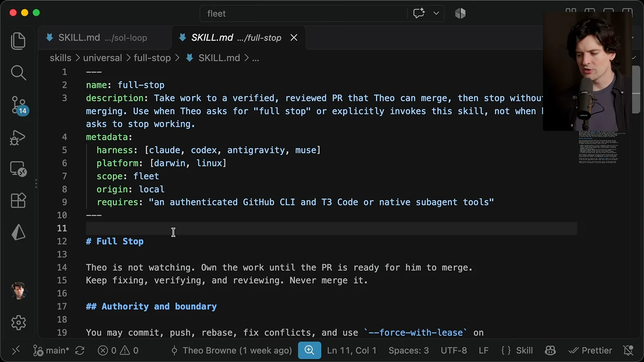This screenshot has height=362, width=644.
Task: Open the Copilot status icon
Action: (x=550, y=350)
